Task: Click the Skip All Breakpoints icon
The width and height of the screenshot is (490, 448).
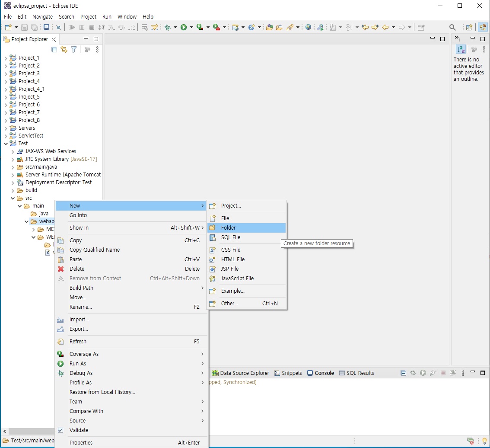Action: [58, 27]
